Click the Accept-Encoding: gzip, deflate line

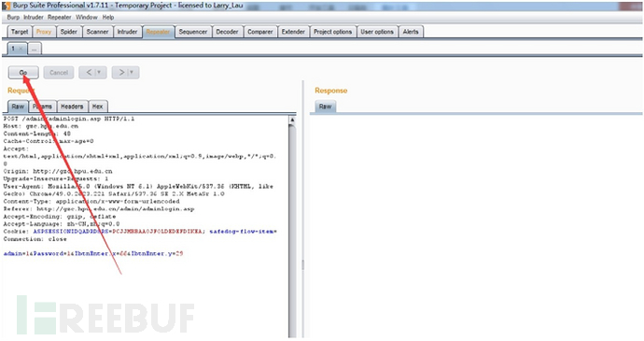pyautogui.click(x=60, y=217)
